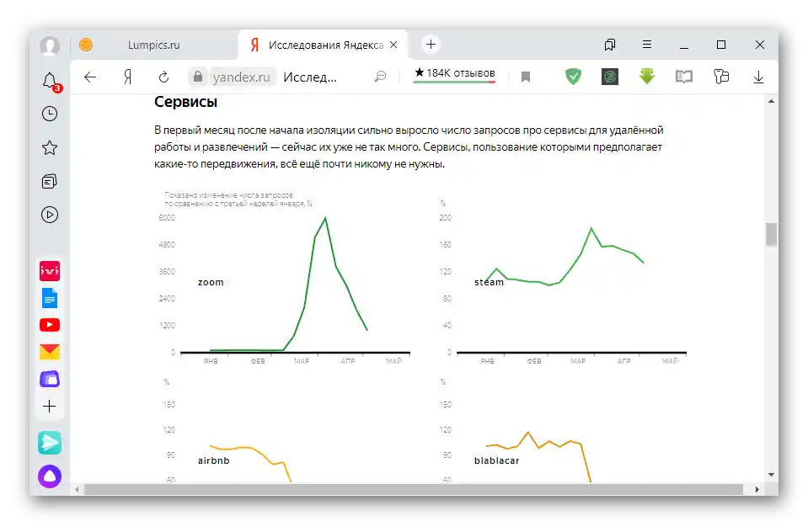808x532 pixels.
Task: Click the scroll down arrow
Action: click(771, 475)
